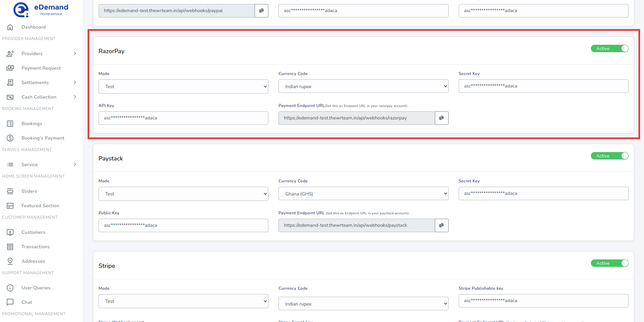The height and width of the screenshot is (322, 644).
Task: Click RazorPay Payment Endpoint URL field
Action: [356, 118]
